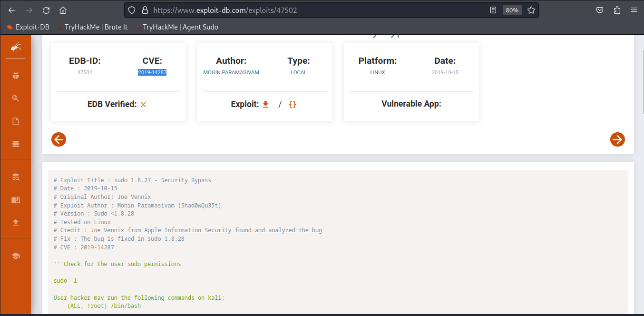Open the graduation cap training icon
The width and height of the screenshot is (644, 316).
pyautogui.click(x=16, y=256)
